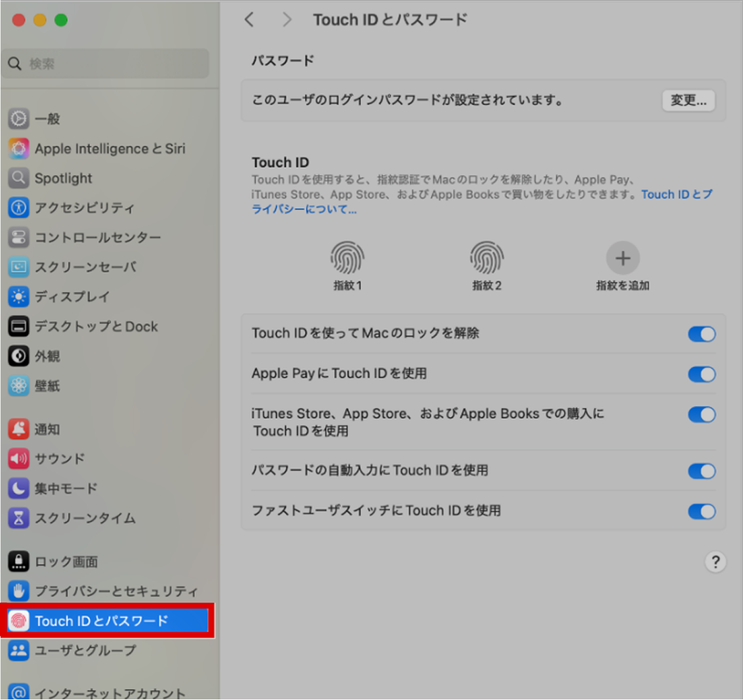The image size is (743, 700).
Task: Select スクリーンタイム label in sidebar
Action: coord(85,518)
